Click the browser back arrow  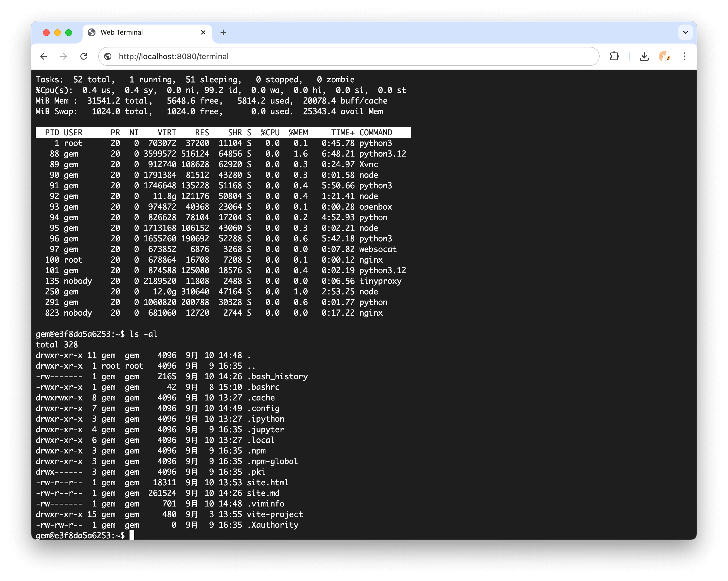click(x=44, y=56)
